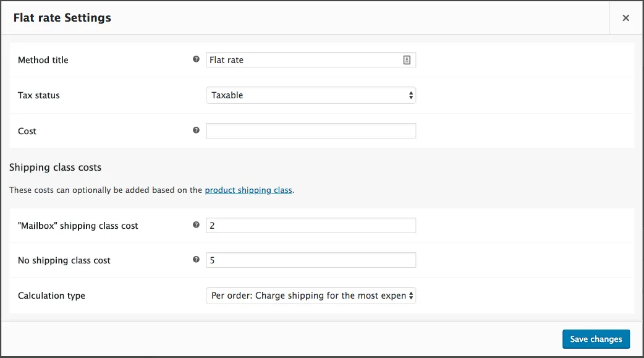
Task: Focus the No shipping class cost input
Action: [x=310, y=260]
